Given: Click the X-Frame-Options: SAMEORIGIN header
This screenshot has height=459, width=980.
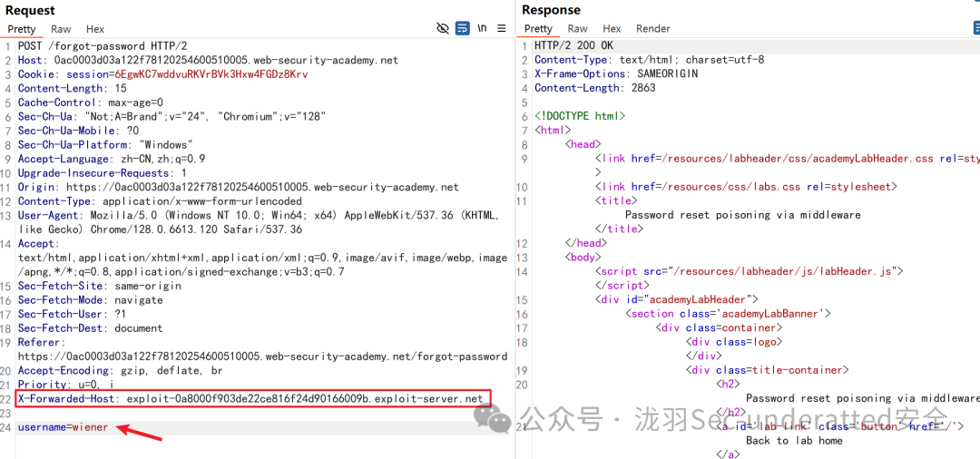Looking at the screenshot, I should click(616, 74).
